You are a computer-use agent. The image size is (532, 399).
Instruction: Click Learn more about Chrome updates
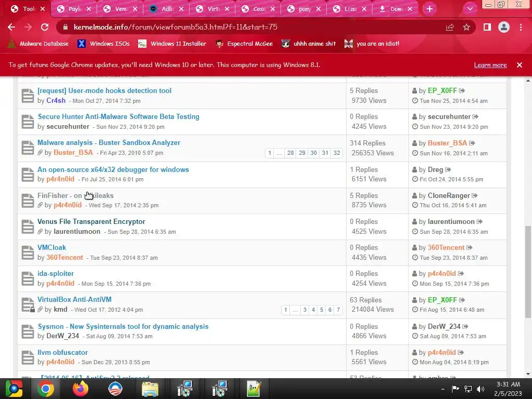click(490, 65)
